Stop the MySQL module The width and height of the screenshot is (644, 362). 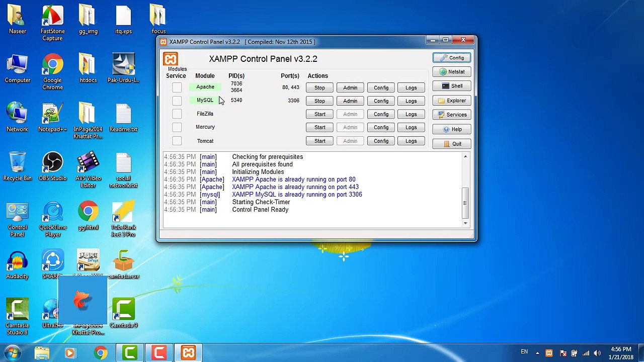point(319,101)
